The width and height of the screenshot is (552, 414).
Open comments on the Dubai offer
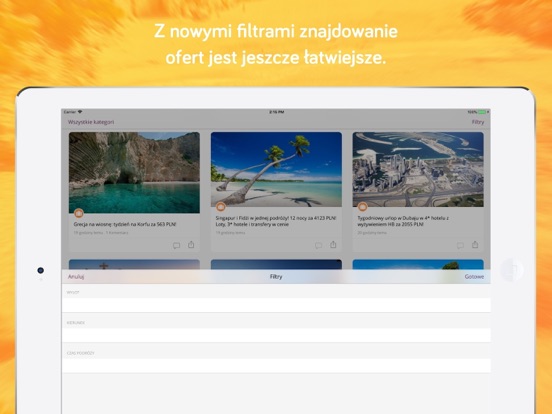click(x=460, y=245)
